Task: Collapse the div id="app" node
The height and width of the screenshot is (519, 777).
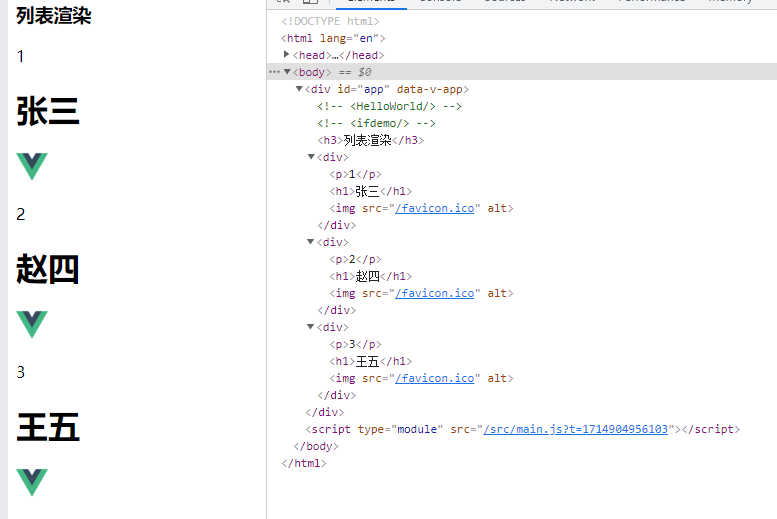Action: coord(299,89)
